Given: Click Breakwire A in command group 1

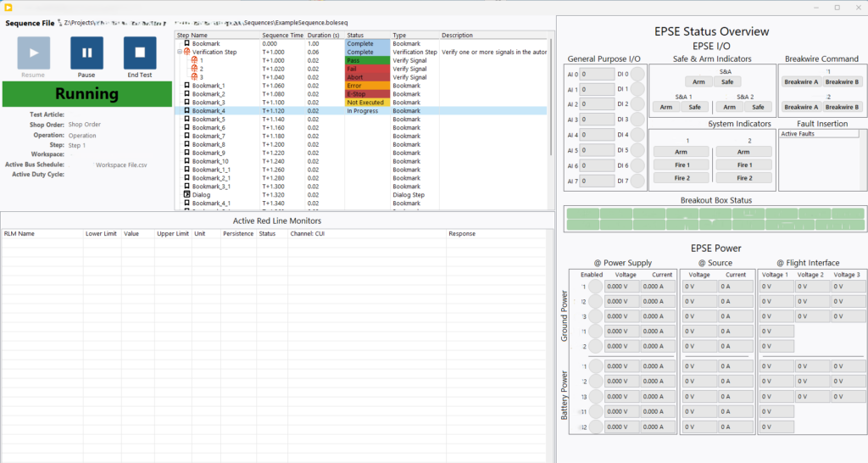Looking at the screenshot, I should pyautogui.click(x=800, y=81).
